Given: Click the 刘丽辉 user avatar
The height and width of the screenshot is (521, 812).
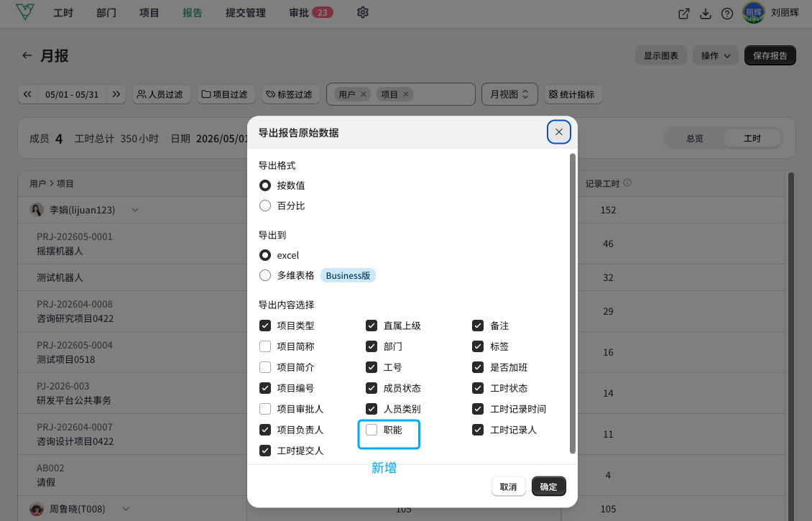Looking at the screenshot, I should (x=754, y=12).
